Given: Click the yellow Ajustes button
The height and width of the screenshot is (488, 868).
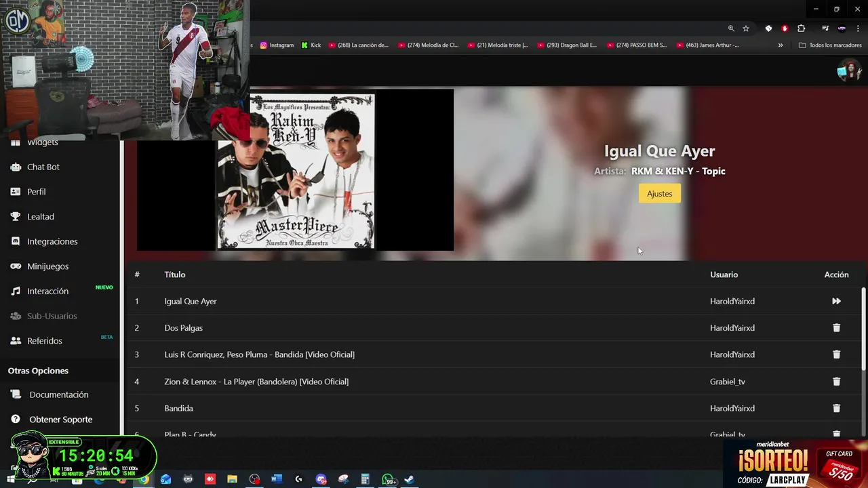Looking at the screenshot, I should point(659,194).
